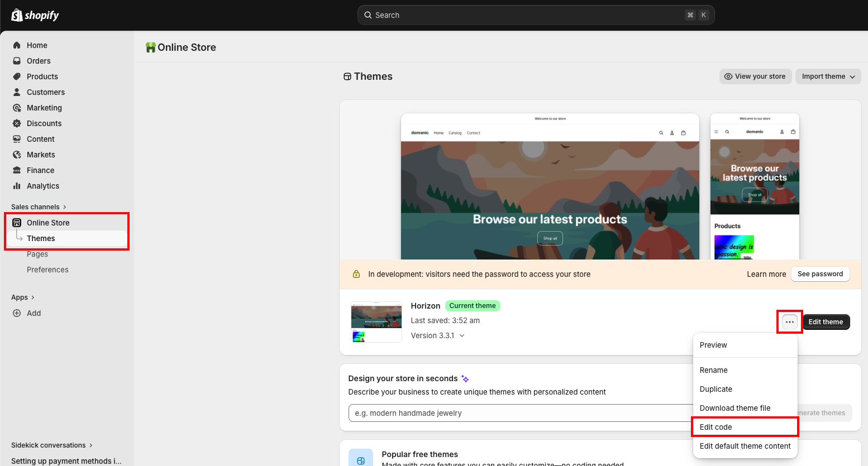Viewport: 868px width, 466px height.
Task: Open the Orders section
Action: pos(38,60)
